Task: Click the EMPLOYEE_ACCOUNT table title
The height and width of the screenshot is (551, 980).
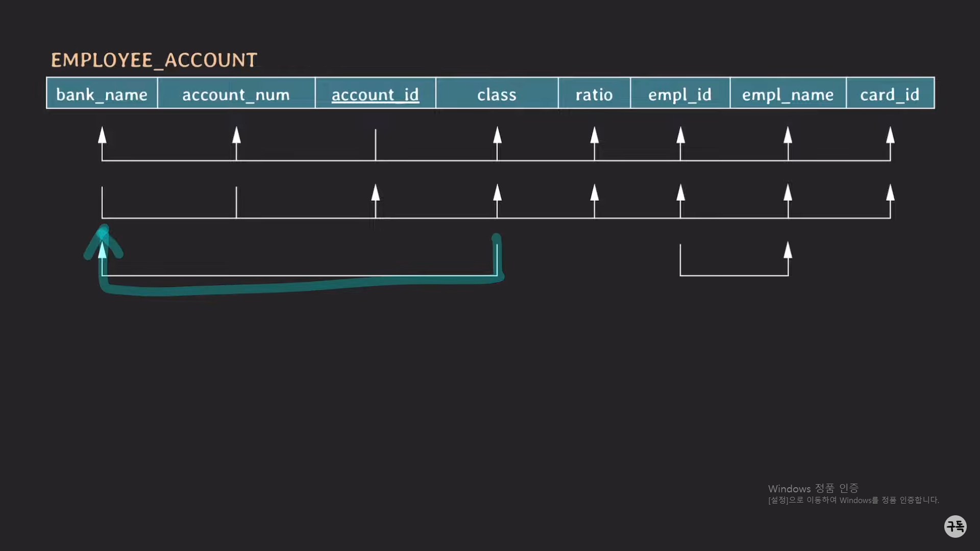Action: [154, 60]
